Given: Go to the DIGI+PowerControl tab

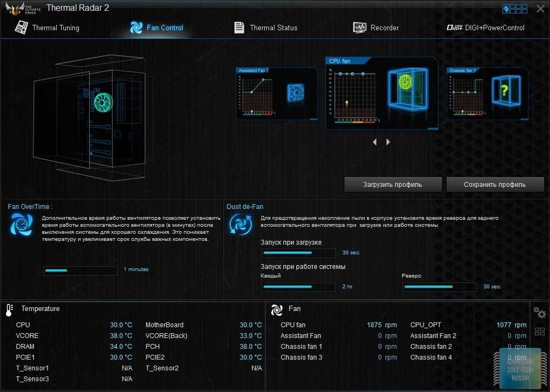Looking at the screenshot, I should click(485, 28).
